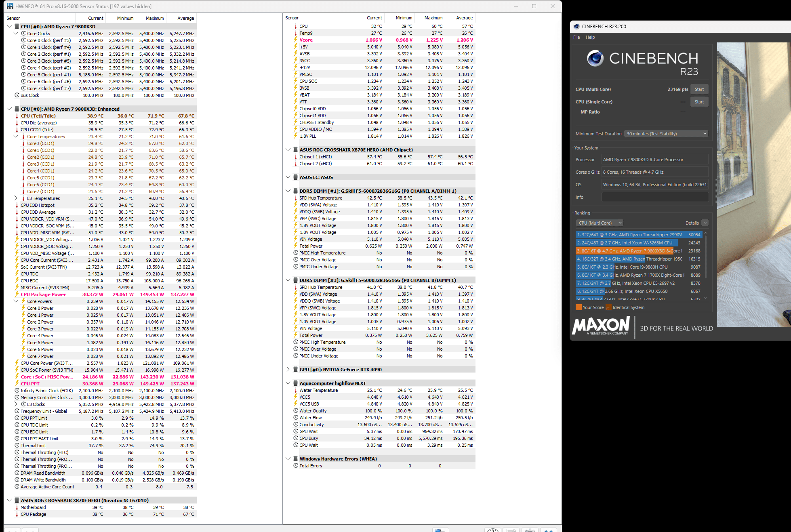791x532 pixels.
Task: Click the thermometer icon beside CPU (Tctl/Tdie)
Action: coord(17,116)
